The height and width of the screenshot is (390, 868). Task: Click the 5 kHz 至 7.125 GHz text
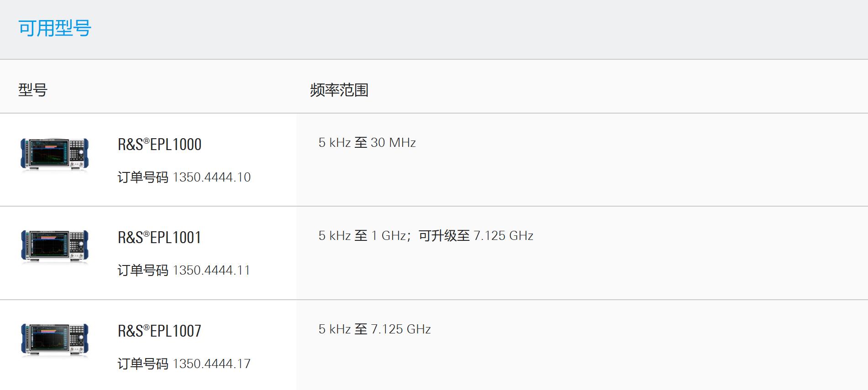[x=375, y=329]
